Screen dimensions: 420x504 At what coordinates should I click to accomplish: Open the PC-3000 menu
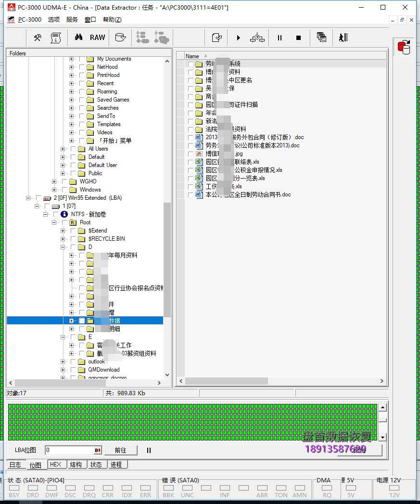tap(29, 20)
